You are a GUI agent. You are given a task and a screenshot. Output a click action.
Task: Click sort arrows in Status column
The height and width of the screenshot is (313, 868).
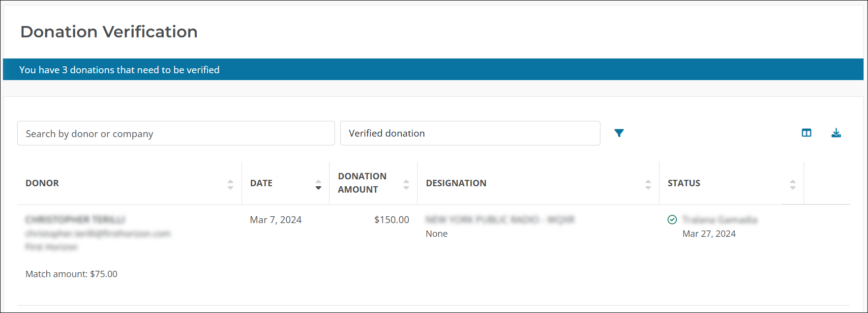(x=793, y=184)
